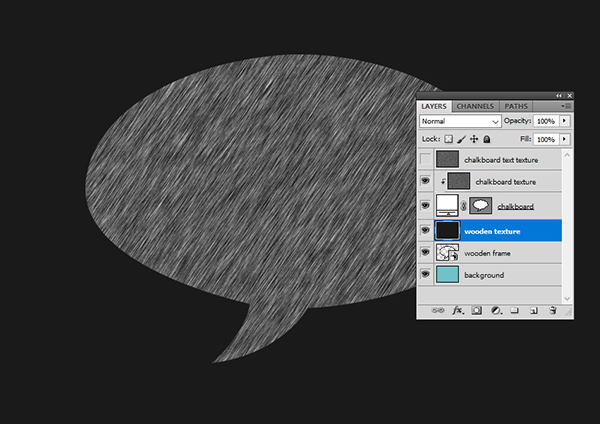Create a new layer group

pyautogui.click(x=513, y=311)
